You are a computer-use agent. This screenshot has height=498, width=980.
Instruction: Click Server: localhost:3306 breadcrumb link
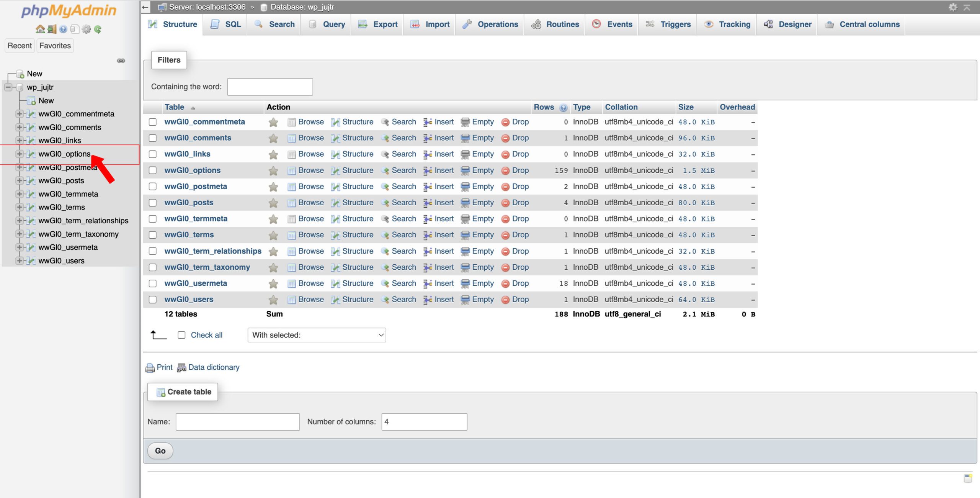[207, 7]
